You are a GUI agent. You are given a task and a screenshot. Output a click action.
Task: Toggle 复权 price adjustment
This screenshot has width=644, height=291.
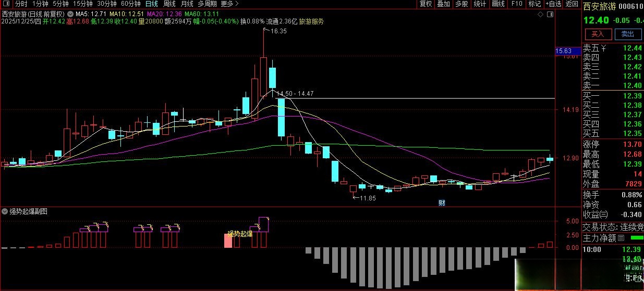click(426, 4)
